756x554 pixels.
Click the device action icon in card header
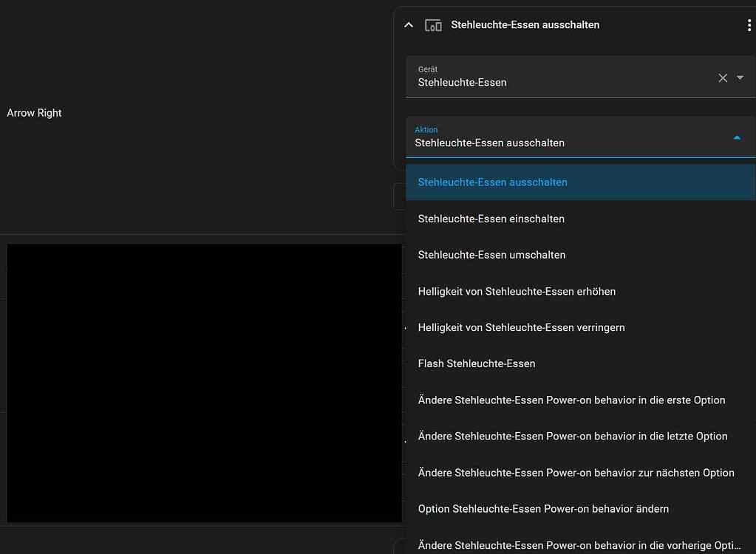click(433, 25)
